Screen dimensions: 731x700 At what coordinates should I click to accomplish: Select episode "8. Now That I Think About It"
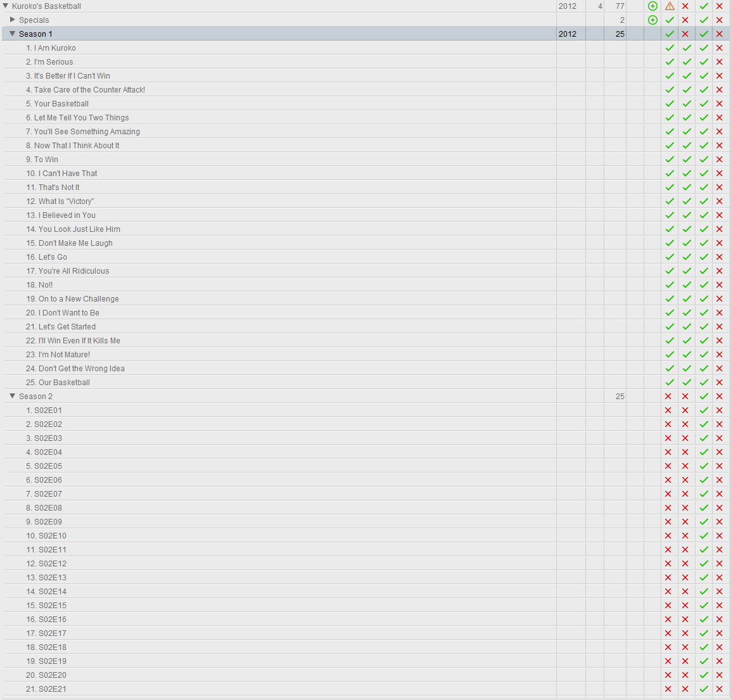pos(73,146)
